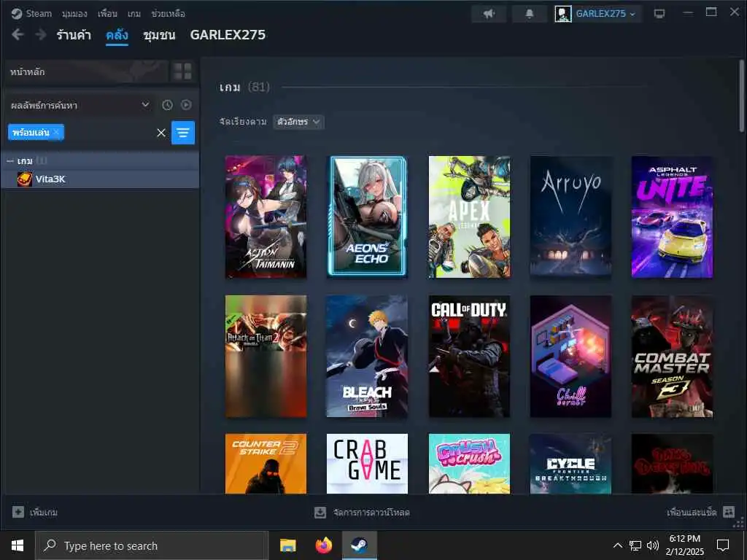Open the Steam menu
Screen dimensions: 747x560
tap(39, 13)
